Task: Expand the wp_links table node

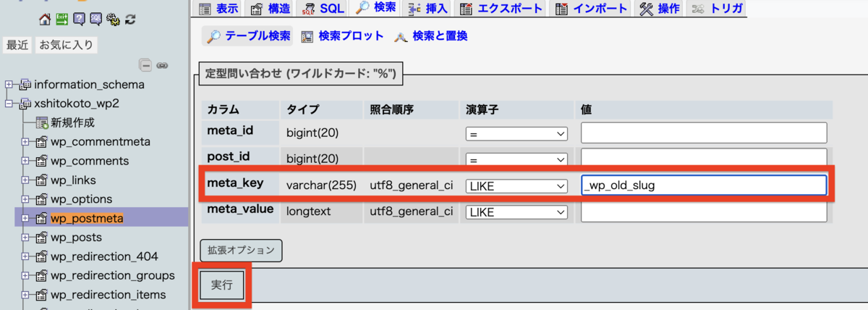Action: pyautogui.click(x=25, y=180)
